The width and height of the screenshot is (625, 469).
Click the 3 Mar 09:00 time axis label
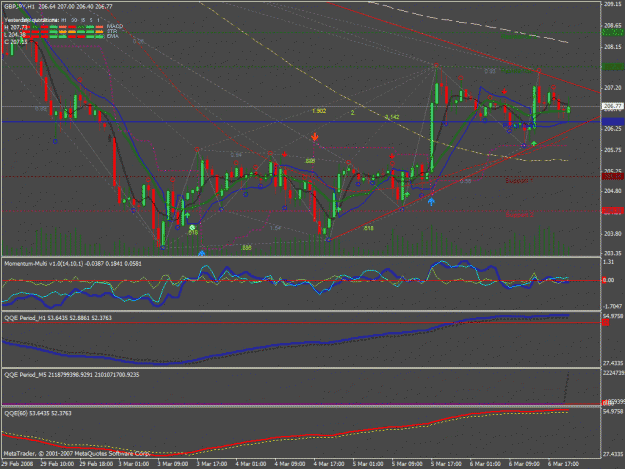[x=173, y=464]
